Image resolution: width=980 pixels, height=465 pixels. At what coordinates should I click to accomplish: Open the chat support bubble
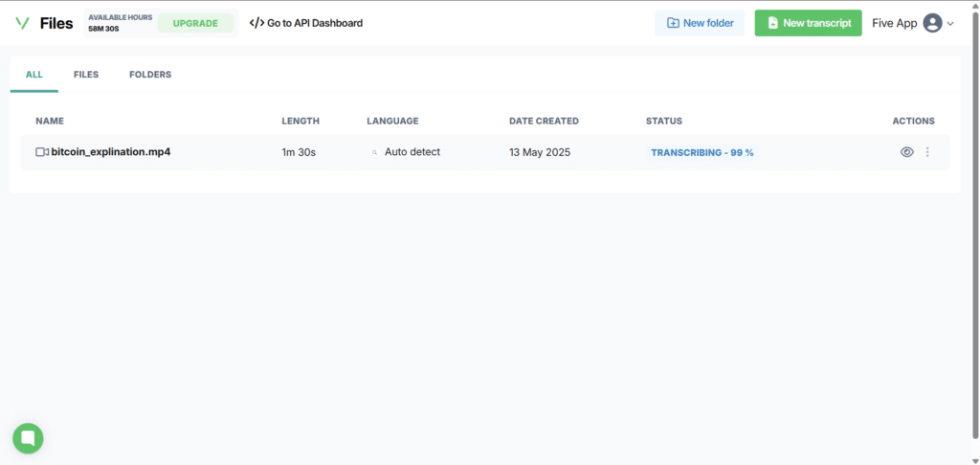click(x=28, y=438)
